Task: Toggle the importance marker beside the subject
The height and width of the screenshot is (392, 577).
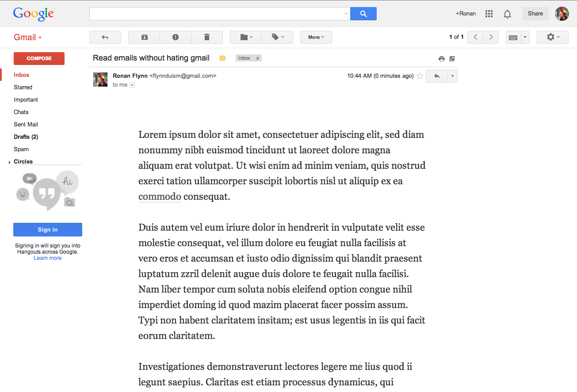Action: [x=222, y=58]
